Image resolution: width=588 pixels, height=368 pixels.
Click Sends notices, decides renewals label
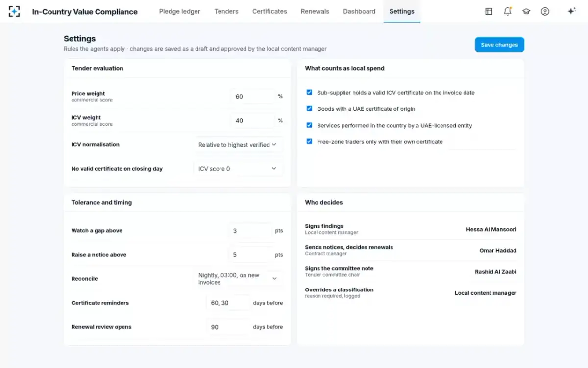point(349,247)
